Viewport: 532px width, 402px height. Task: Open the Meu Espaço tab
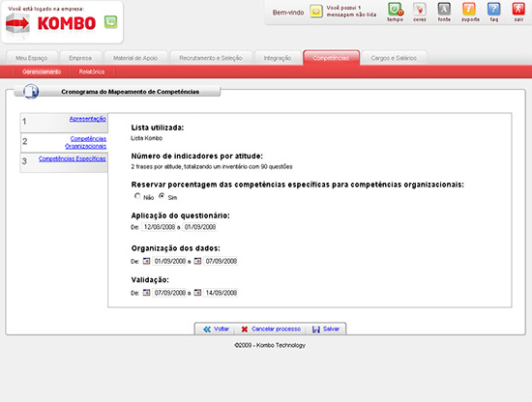pos(32,58)
